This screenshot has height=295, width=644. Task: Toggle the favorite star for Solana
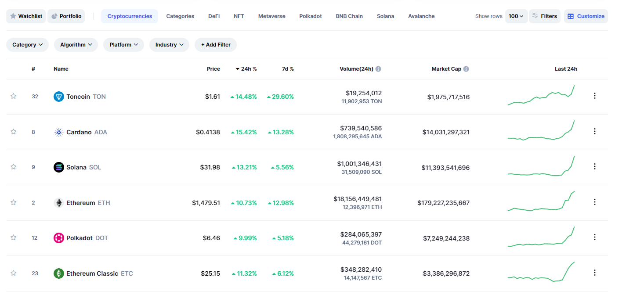point(14,167)
